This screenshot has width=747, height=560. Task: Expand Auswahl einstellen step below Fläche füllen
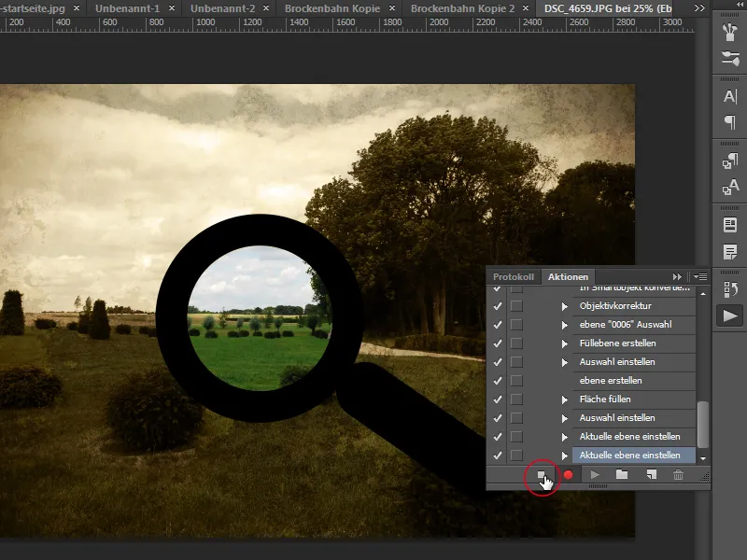coord(565,418)
